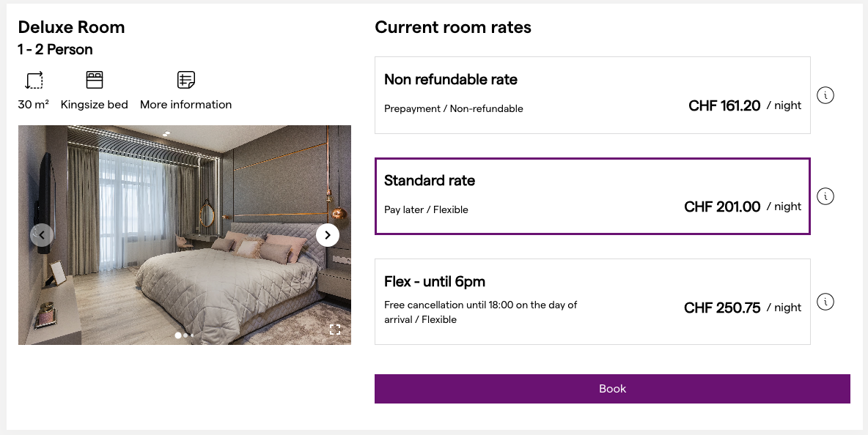Click the More information link text

pyautogui.click(x=186, y=105)
